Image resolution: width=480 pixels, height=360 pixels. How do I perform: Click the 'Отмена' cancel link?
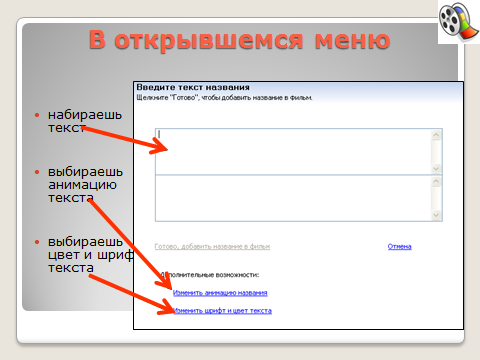click(x=400, y=247)
